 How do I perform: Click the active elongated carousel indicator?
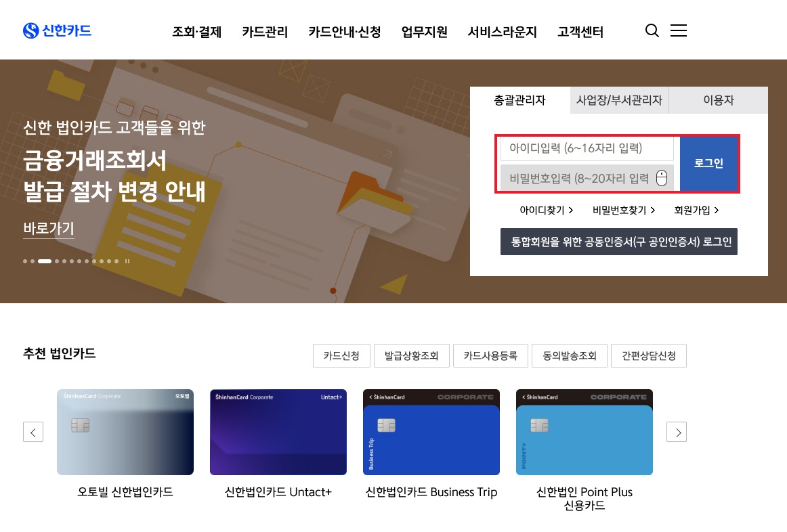45,261
